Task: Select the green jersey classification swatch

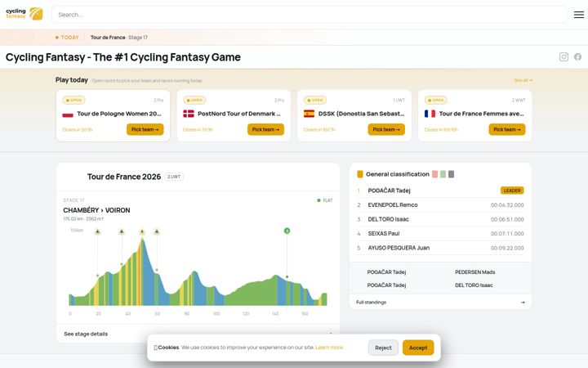Action: pyautogui.click(x=443, y=174)
